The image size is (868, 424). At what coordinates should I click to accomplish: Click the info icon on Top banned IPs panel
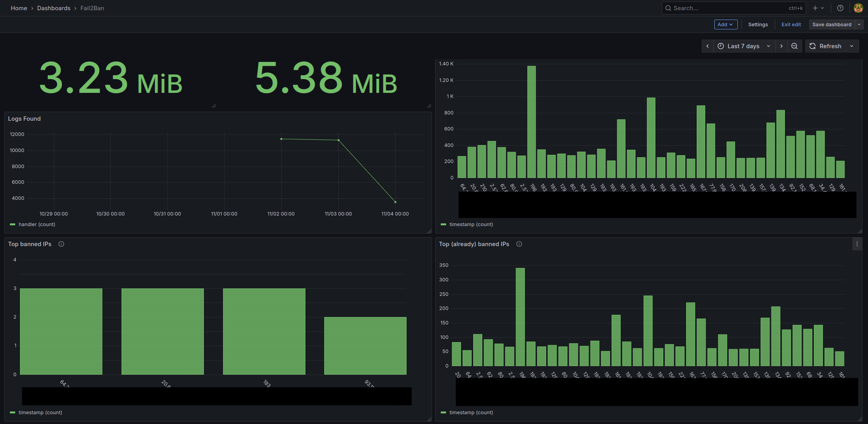(61, 244)
